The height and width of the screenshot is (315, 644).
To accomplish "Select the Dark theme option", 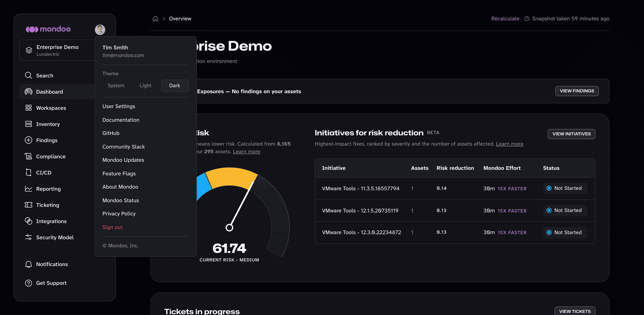I will coord(175,86).
